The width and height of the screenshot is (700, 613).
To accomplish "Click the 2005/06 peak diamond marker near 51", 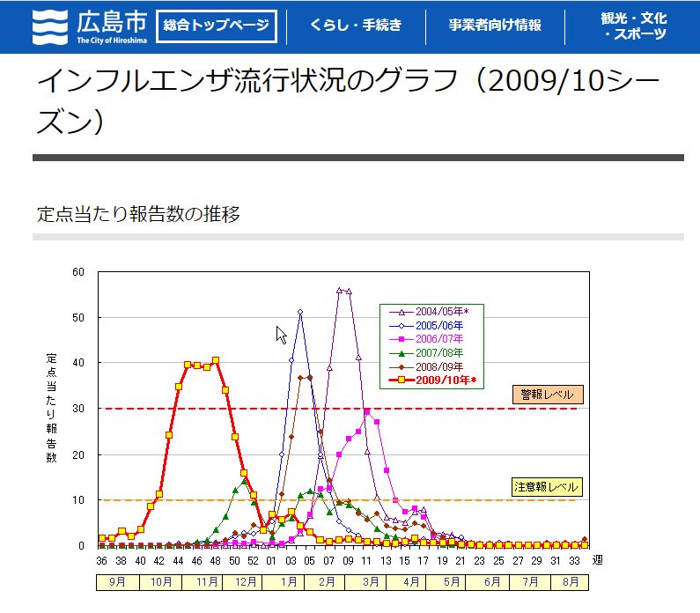I will coord(300,312).
